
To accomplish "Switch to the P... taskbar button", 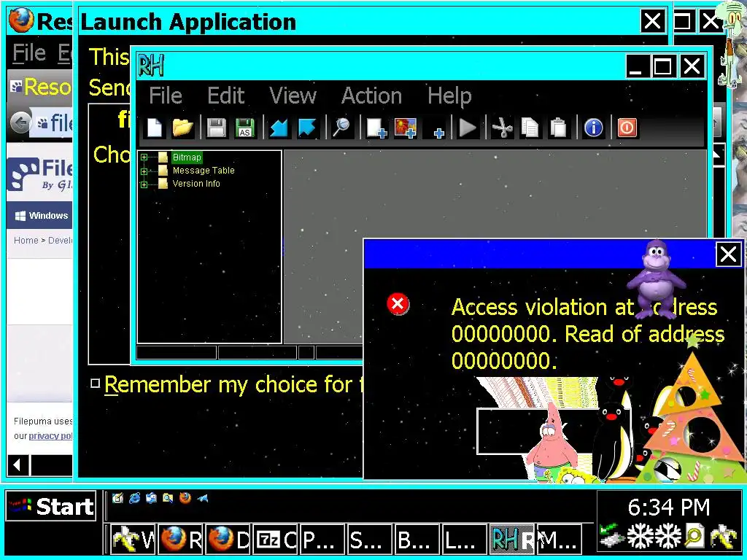I will (322, 540).
